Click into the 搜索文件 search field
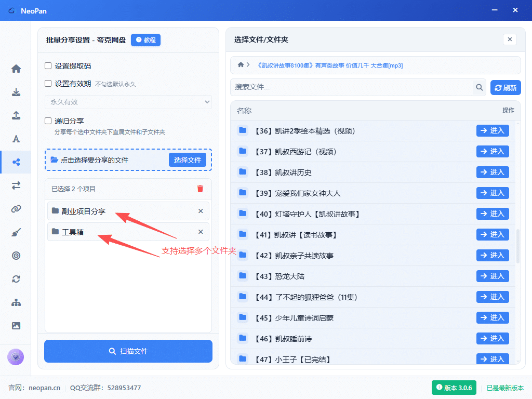Screen dimensions: 532x399 (x=352, y=87)
